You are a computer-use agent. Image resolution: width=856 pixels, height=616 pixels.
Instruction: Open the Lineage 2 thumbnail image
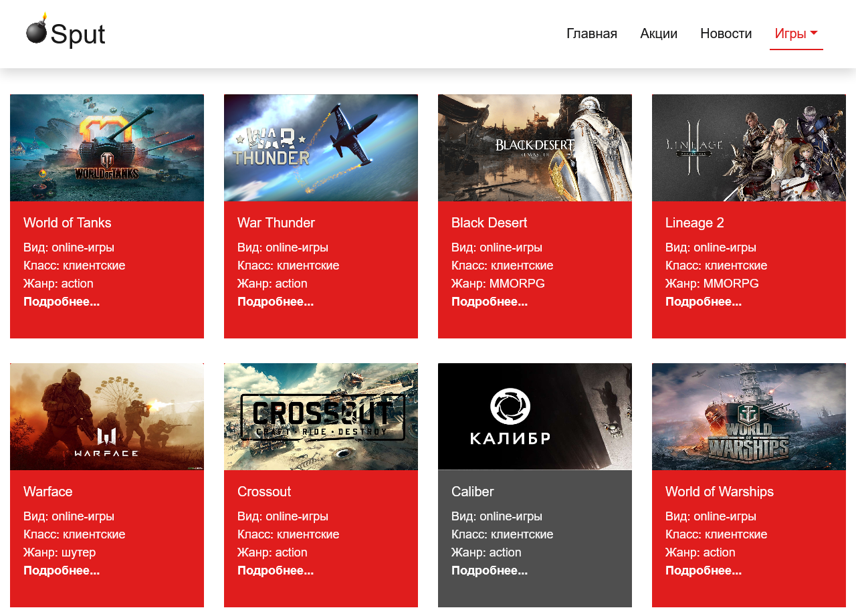tap(749, 148)
